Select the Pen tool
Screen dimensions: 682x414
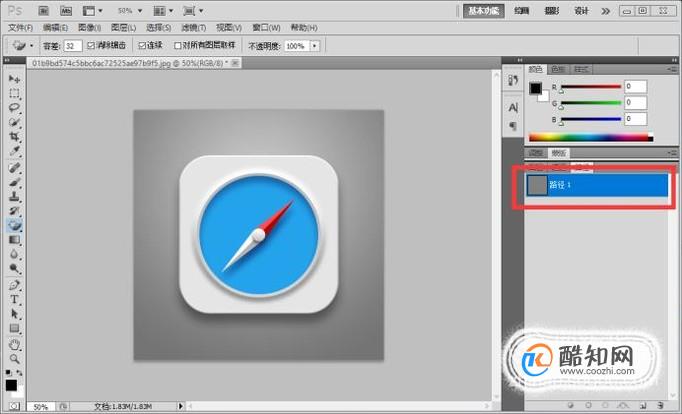14,285
